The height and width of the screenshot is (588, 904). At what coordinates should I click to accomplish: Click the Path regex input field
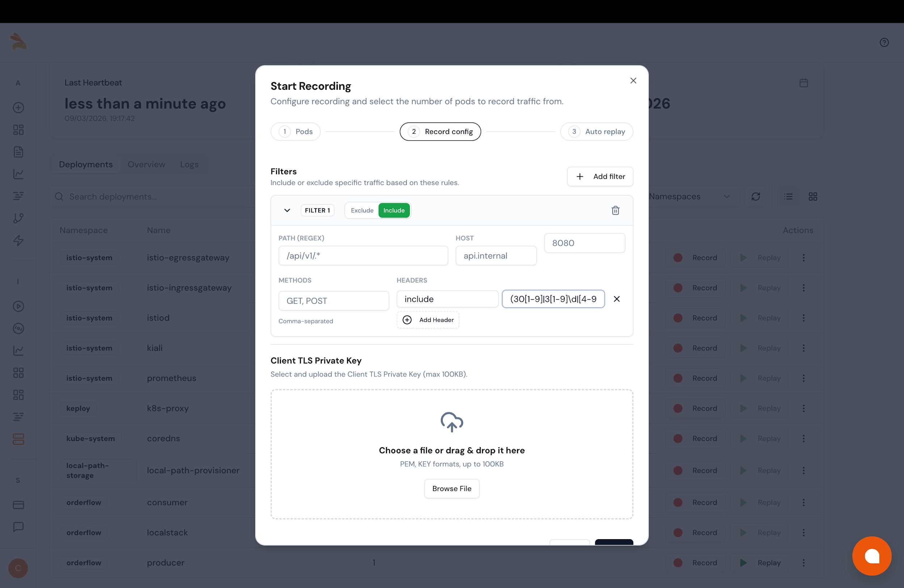(x=363, y=256)
